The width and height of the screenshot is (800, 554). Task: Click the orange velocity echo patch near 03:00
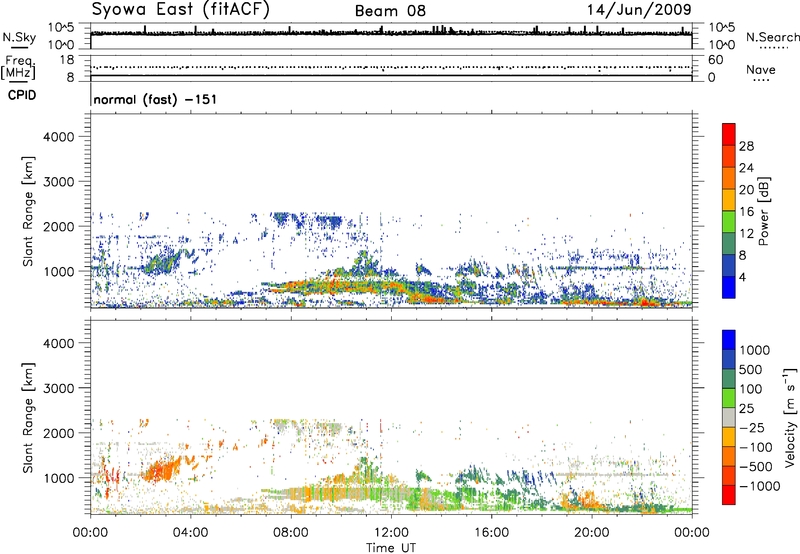click(x=161, y=470)
